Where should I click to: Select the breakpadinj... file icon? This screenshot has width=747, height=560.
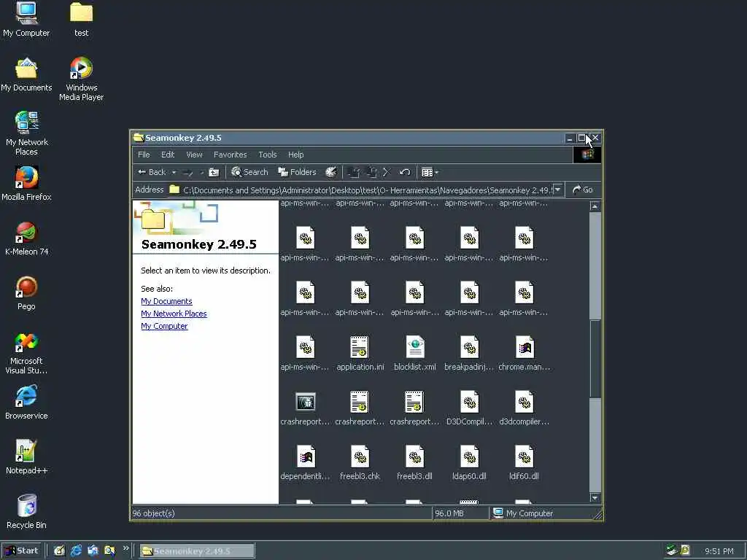tap(469, 354)
